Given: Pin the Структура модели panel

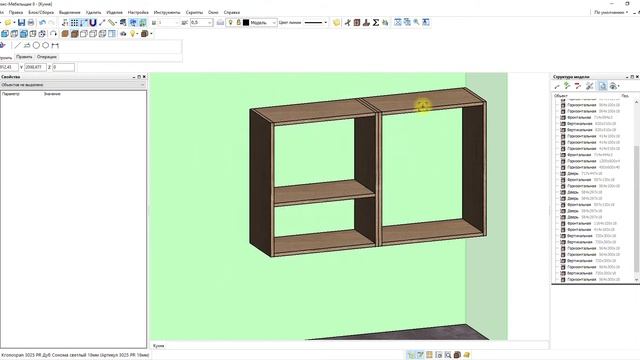Looking at the screenshot, I should (632, 77).
